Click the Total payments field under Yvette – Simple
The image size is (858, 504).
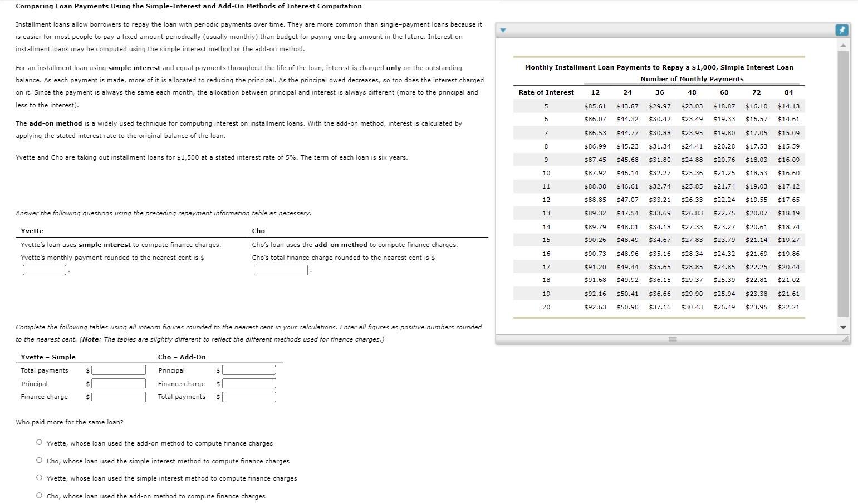(x=118, y=370)
